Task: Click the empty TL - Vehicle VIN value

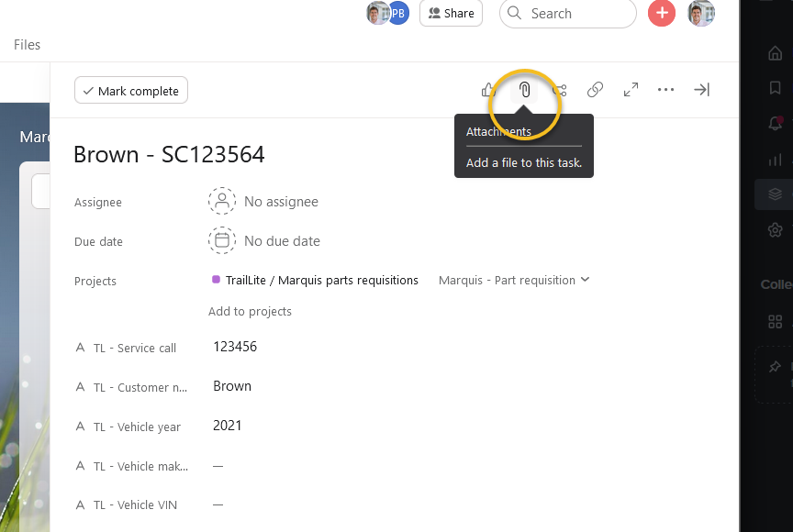Action: point(218,504)
